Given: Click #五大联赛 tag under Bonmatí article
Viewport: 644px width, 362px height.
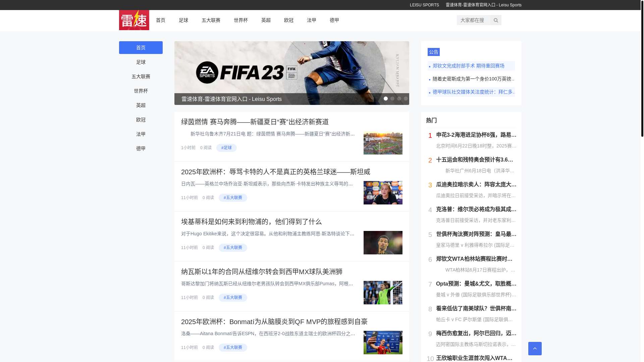Looking at the screenshot, I should [233, 348].
